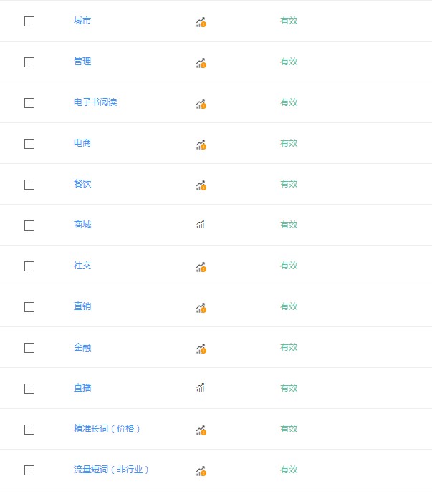This screenshot has width=432, height=504.
Task: Click the trend icon in 电商 row
Action: tap(201, 145)
